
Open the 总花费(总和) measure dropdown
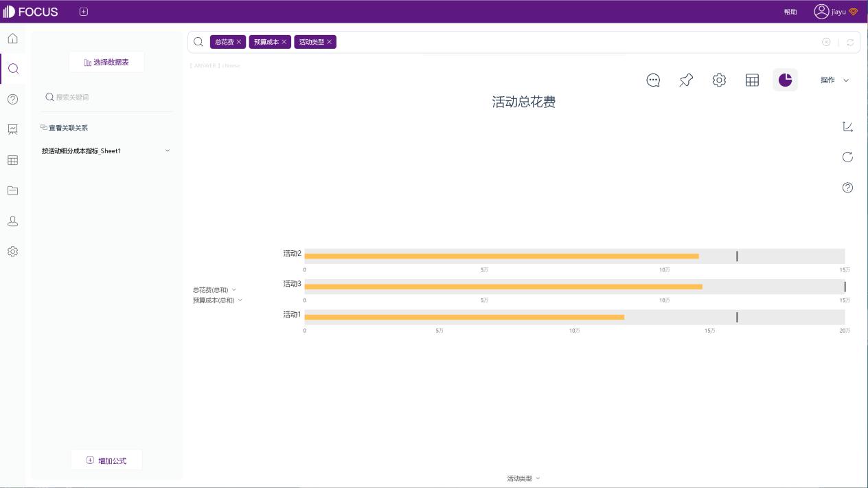pyautogui.click(x=233, y=289)
